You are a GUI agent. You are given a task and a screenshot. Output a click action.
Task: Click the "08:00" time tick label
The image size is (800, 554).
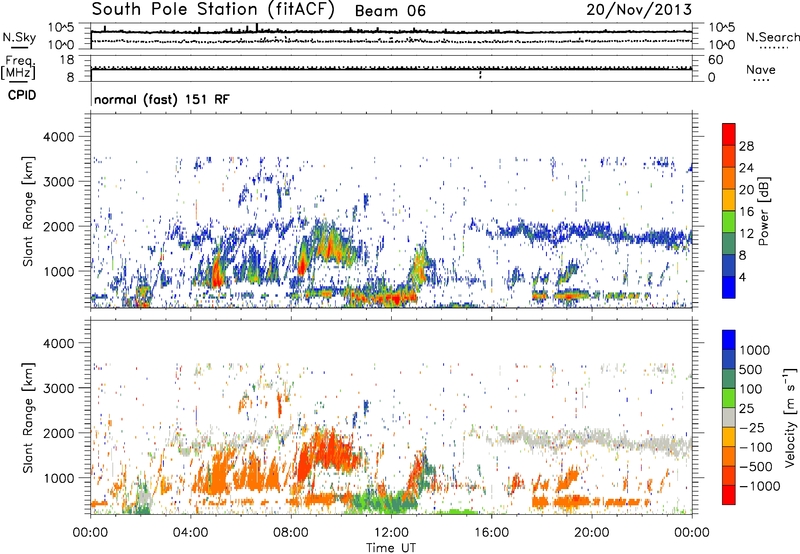291,533
